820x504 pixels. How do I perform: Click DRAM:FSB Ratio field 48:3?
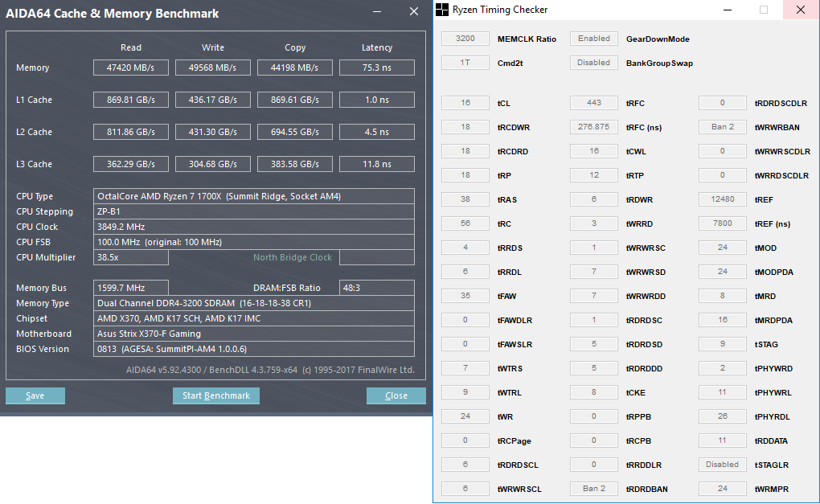(x=377, y=288)
